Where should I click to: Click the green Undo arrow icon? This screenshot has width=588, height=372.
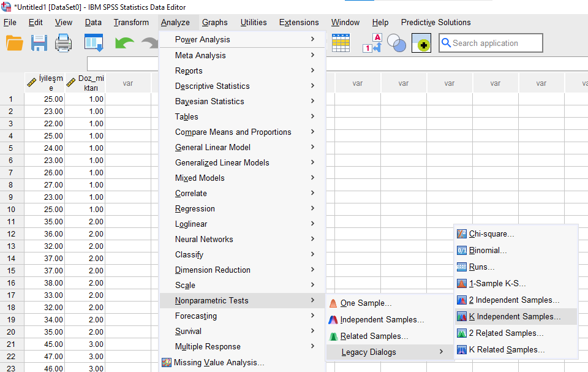coord(124,43)
